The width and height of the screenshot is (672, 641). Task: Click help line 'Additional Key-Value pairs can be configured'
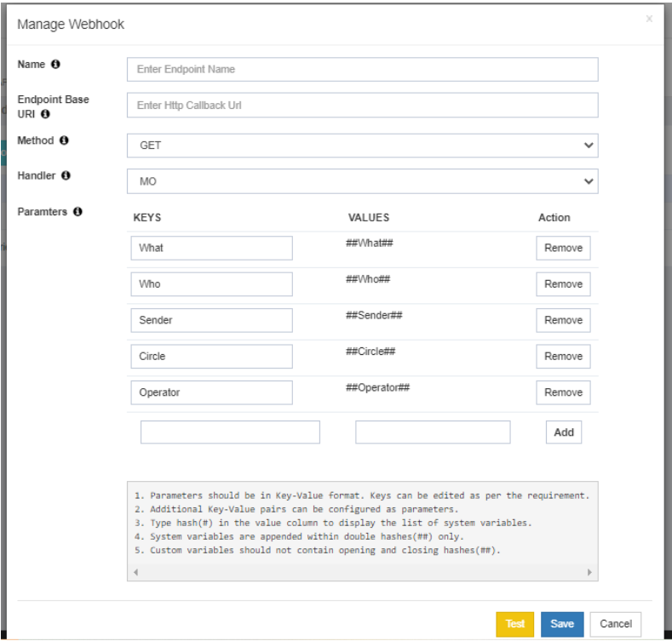[296, 509]
